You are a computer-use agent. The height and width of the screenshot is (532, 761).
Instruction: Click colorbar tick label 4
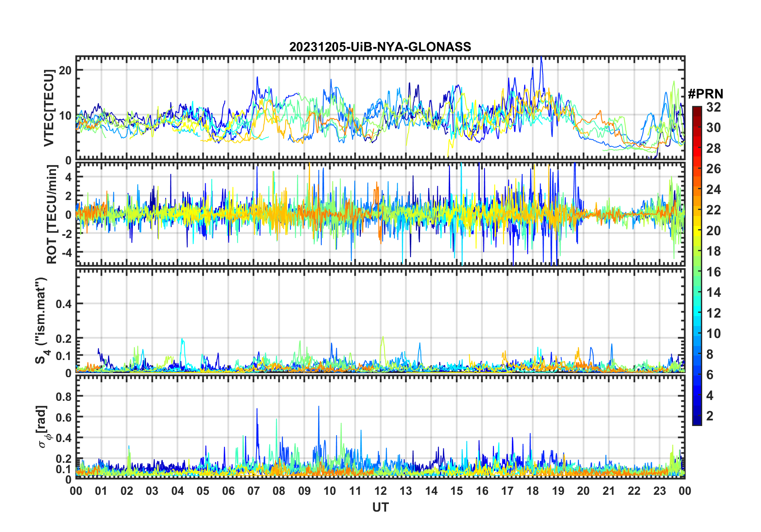coord(710,396)
